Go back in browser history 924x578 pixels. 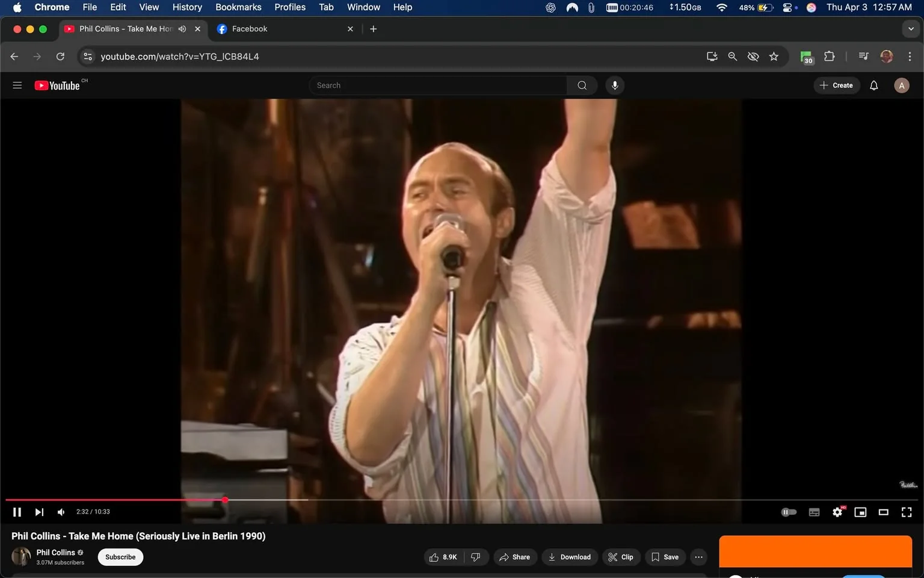(x=14, y=57)
